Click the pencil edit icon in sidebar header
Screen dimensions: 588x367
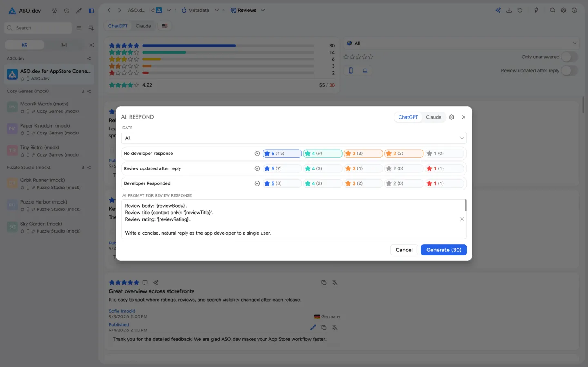pyautogui.click(x=79, y=11)
